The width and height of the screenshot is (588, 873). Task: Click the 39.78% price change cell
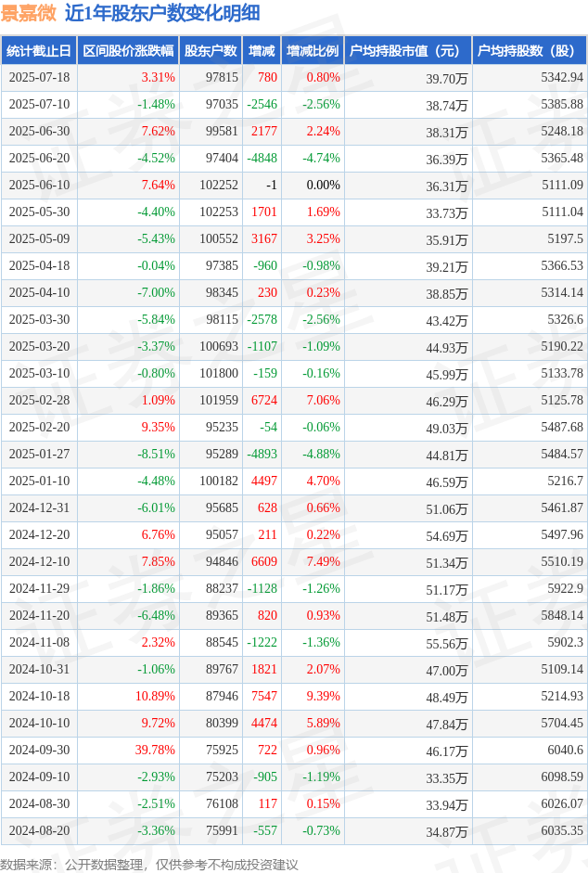[154, 751]
